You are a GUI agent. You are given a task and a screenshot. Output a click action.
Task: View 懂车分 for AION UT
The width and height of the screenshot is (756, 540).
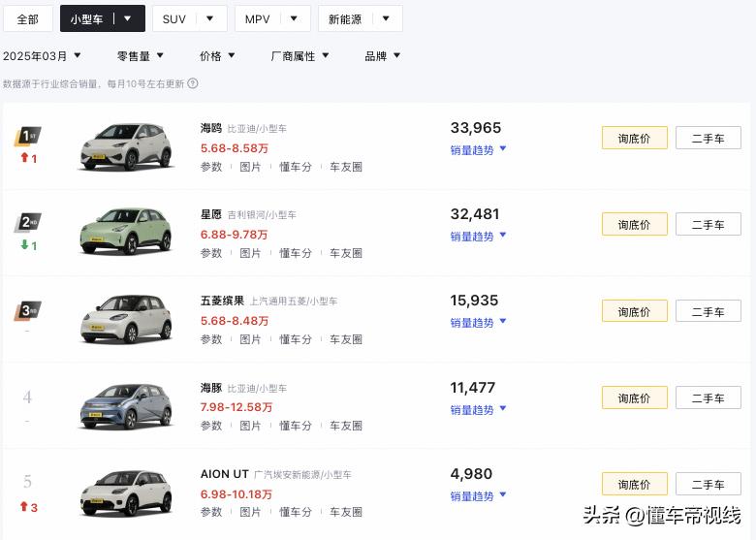[x=296, y=512]
